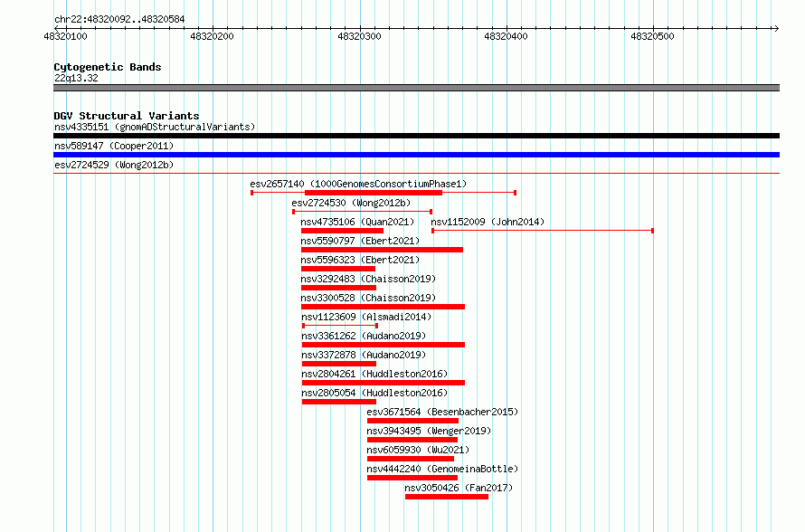This screenshot has height=532, width=805.
Task: Click ruler position 48320200
Action: click(x=212, y=36)
